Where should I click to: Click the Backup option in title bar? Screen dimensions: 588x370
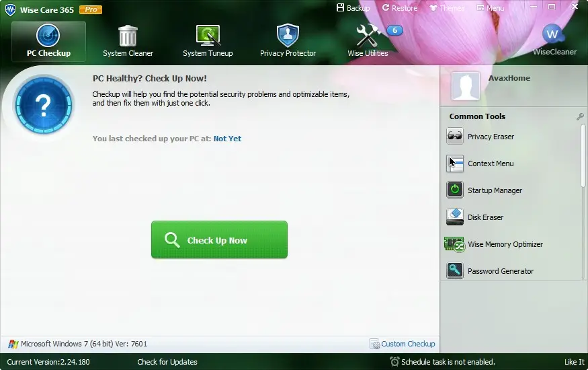click(353, 7)
